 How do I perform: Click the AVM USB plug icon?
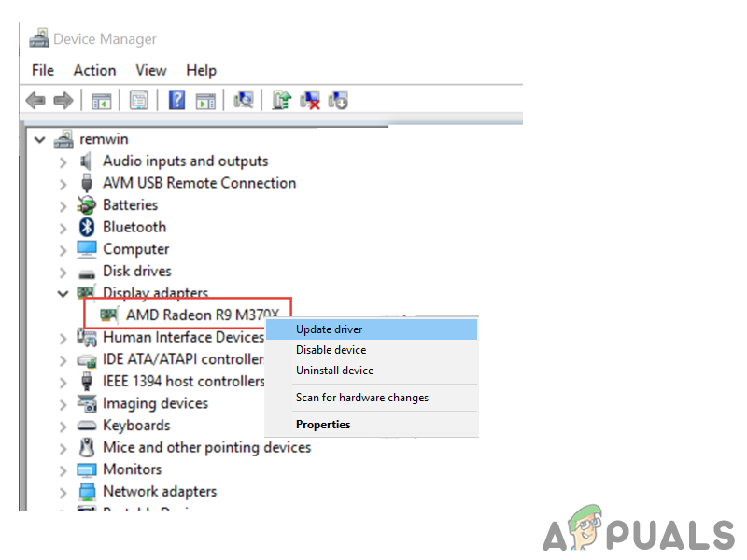(87, 183)
